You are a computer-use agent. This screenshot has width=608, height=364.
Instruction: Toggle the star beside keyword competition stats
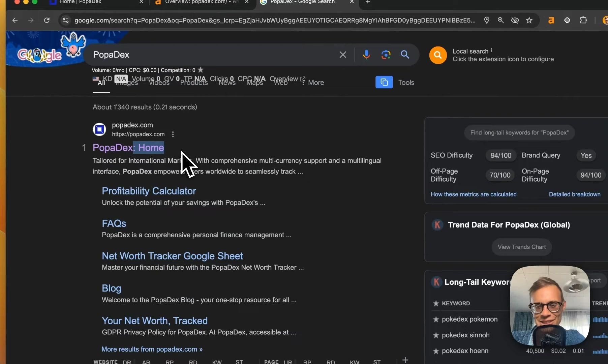pos(201,70)
